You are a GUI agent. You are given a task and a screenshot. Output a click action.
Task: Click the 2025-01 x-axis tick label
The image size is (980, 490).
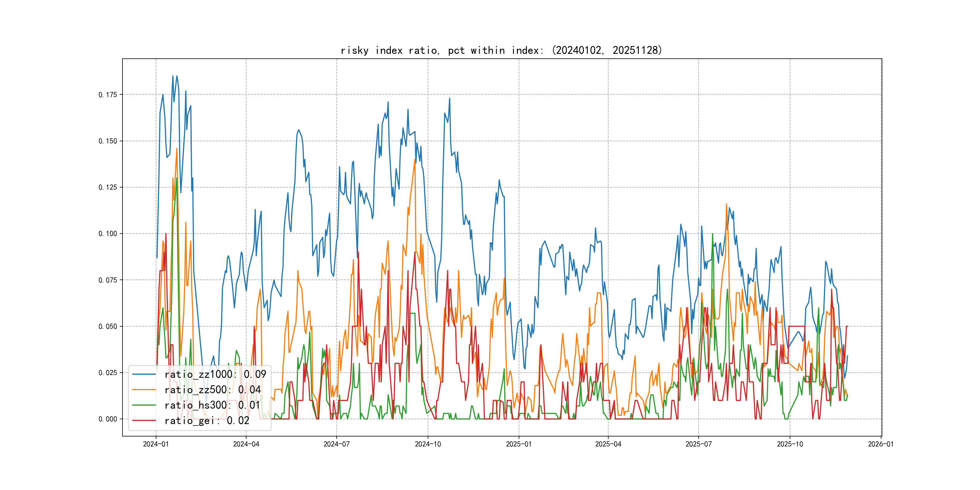[x=518, y=444]
